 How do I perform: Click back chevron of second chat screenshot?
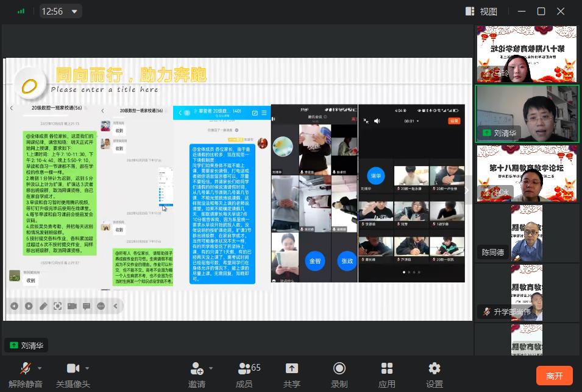click(102, 111)
